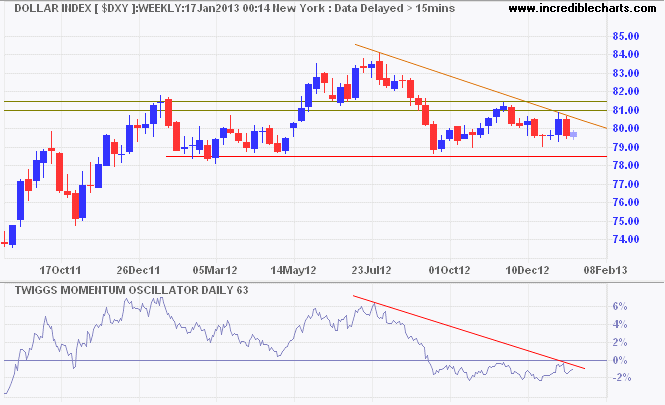
Task: Click the 80.00 price axis label
Action: pos(626,128)
